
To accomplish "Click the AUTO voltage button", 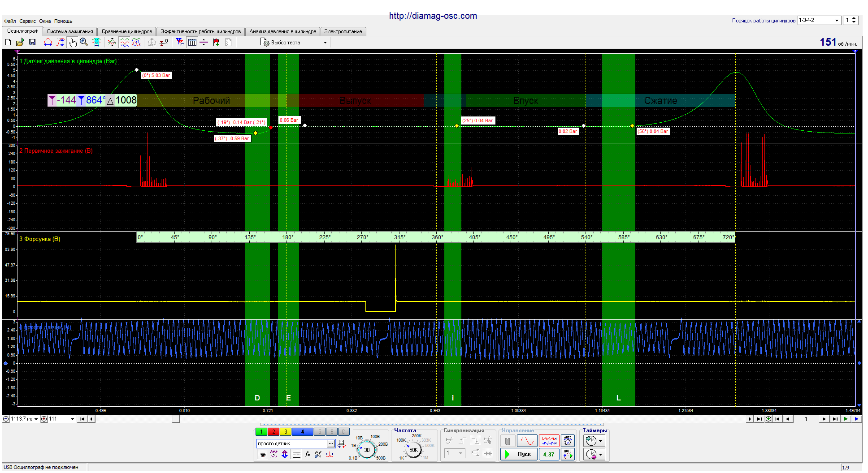I will pos(568,441).
